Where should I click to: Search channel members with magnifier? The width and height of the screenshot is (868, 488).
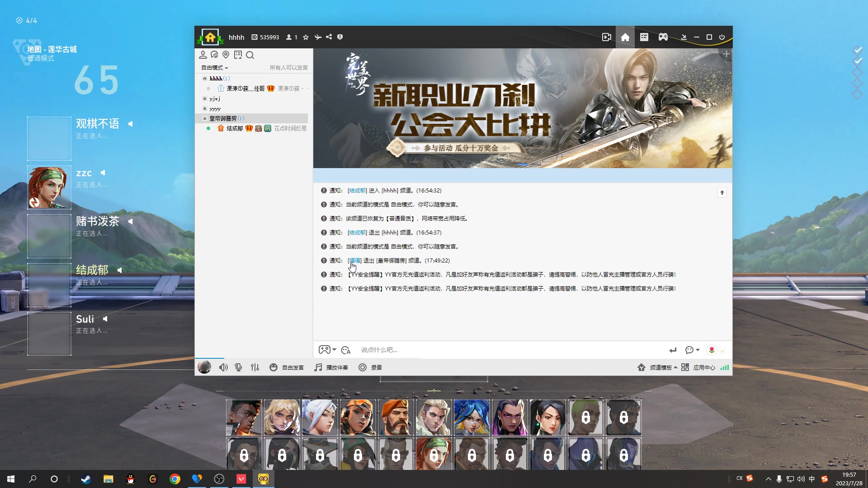250,55
